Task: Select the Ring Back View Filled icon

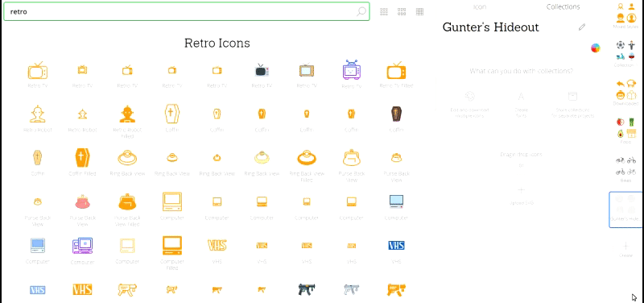Action: coord(307,158)
